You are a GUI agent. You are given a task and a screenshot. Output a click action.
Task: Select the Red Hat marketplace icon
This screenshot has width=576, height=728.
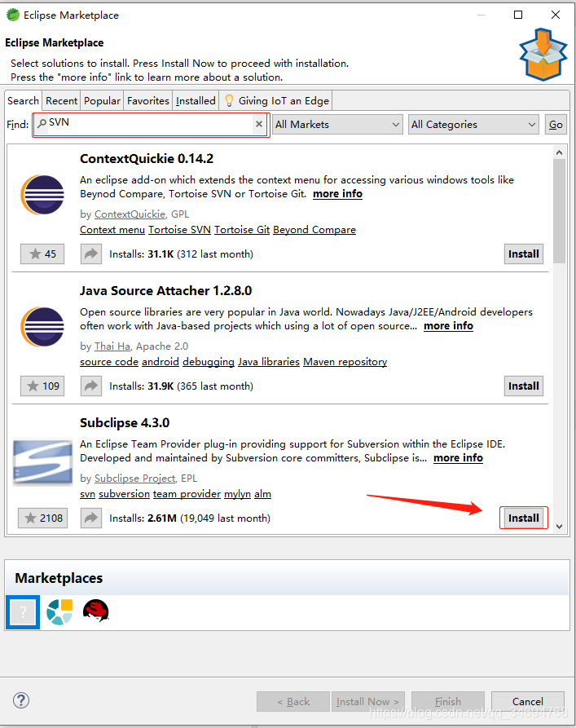point(95,611)
